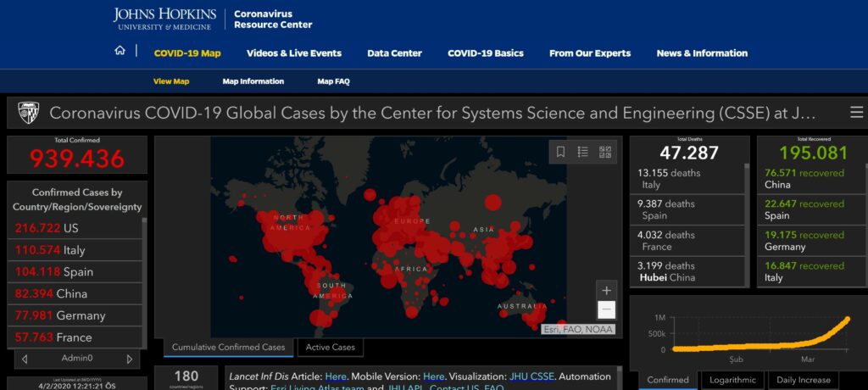
Task: Switch chart to Daily Increase tab
Action: (x=804, y=380)
